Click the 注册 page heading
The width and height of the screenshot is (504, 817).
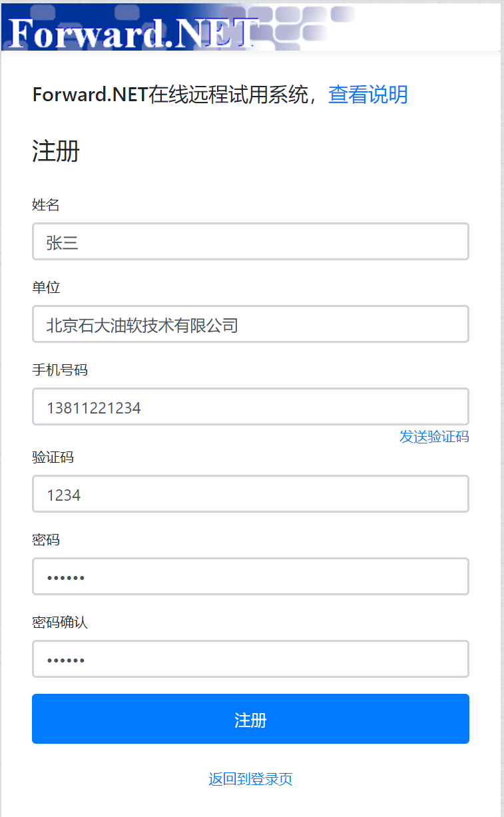click(x=56, y=152)
